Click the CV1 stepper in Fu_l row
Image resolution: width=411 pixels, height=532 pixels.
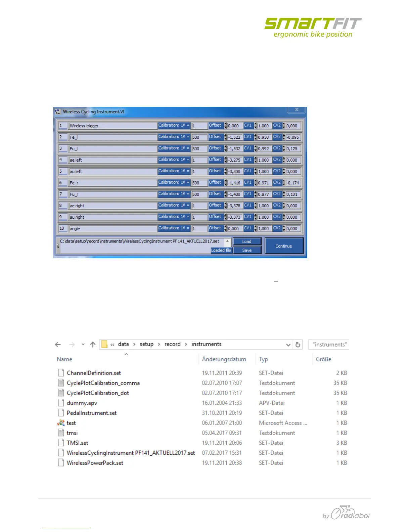point(255,148)
